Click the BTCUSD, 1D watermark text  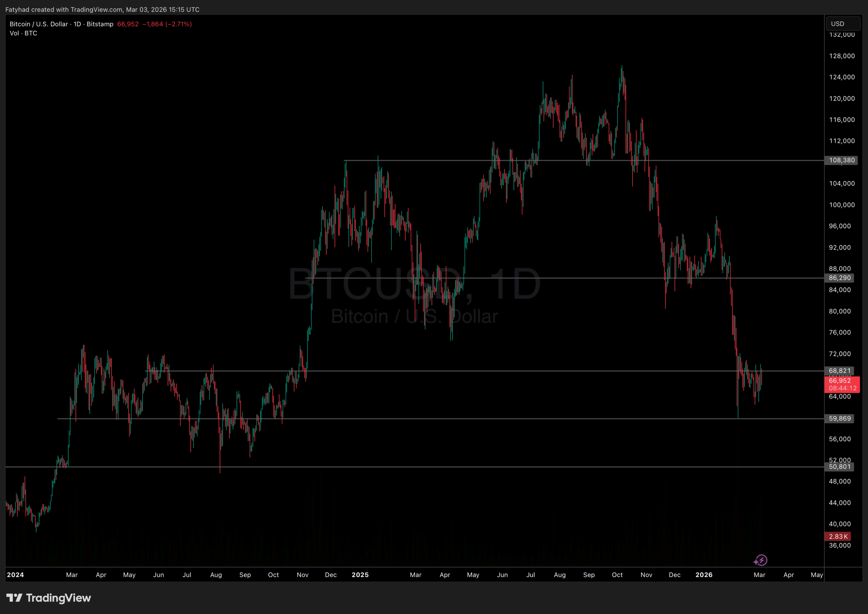[414, 284]
